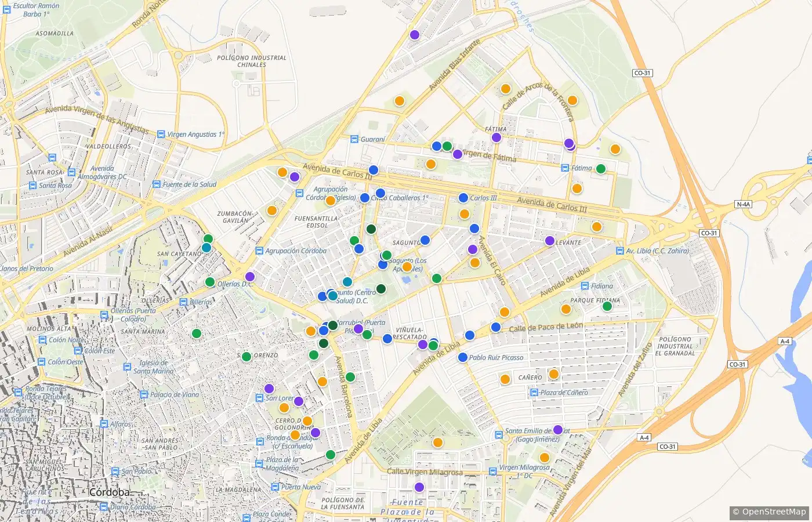The image size is (812, 522).
Task: Select the POLÍGONO INDUSTRIAL EL GRANADAL label
Action: click(675, 346)
